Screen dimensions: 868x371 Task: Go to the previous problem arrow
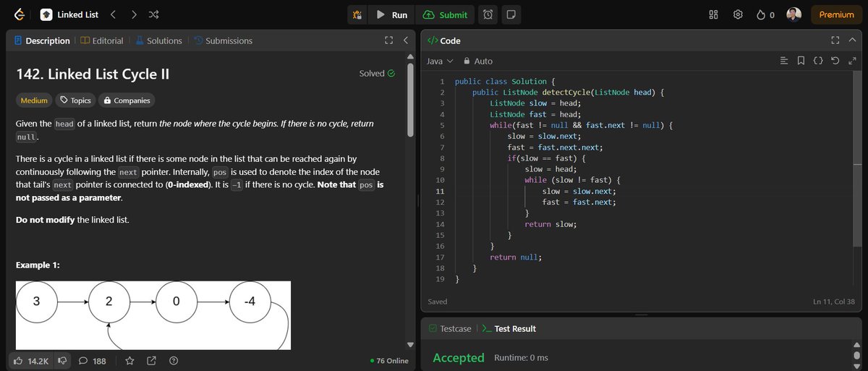point(113,14)
